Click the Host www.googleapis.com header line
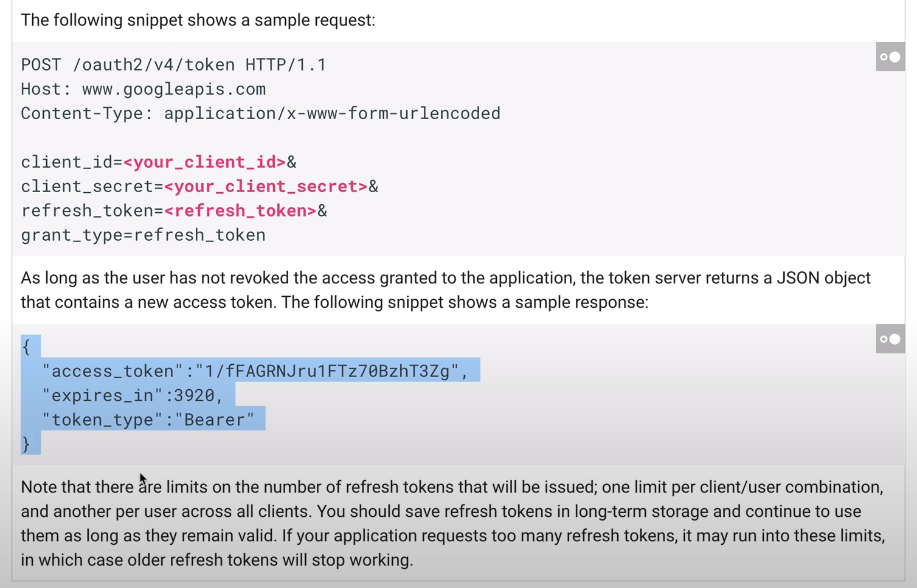This screenshot has height=588, width=917. pyautogui.click(x=143, y=89)
